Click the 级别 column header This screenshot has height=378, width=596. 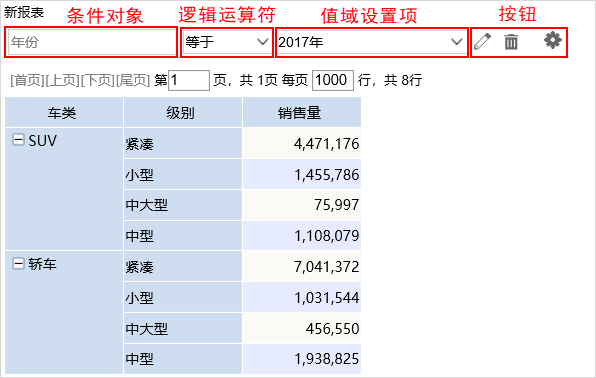[183, 112]
